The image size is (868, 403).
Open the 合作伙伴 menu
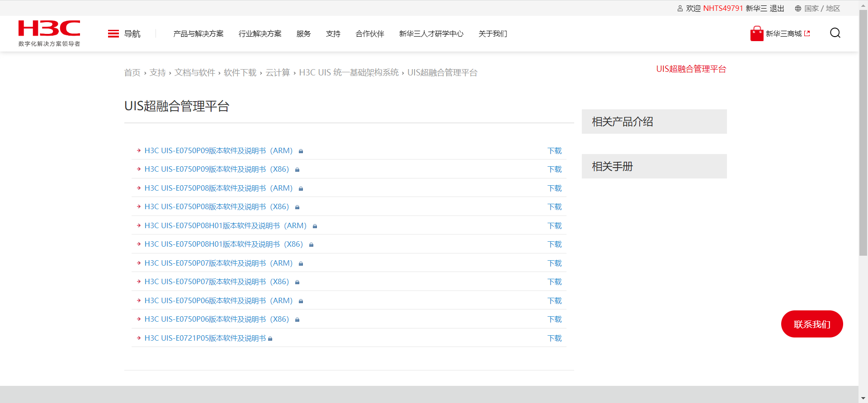click(370, 34)
